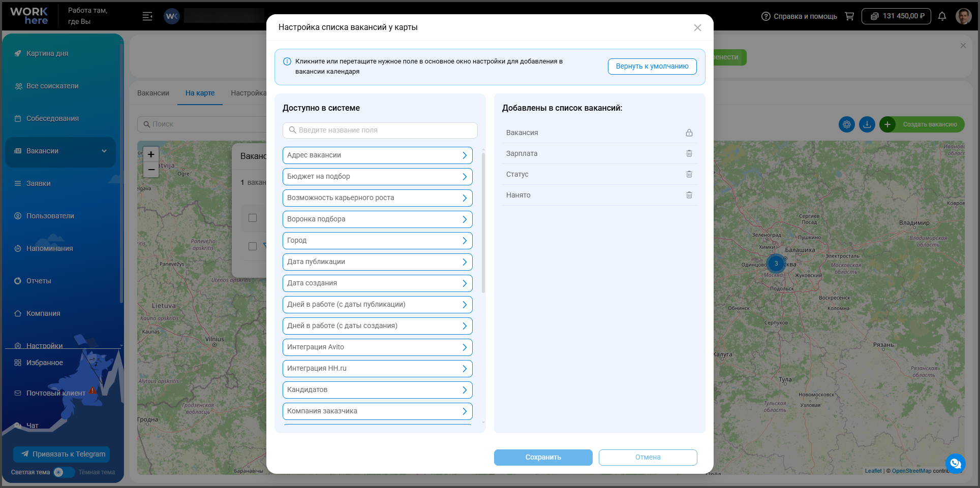Switch to the Вакансии tab

point(153,93)
